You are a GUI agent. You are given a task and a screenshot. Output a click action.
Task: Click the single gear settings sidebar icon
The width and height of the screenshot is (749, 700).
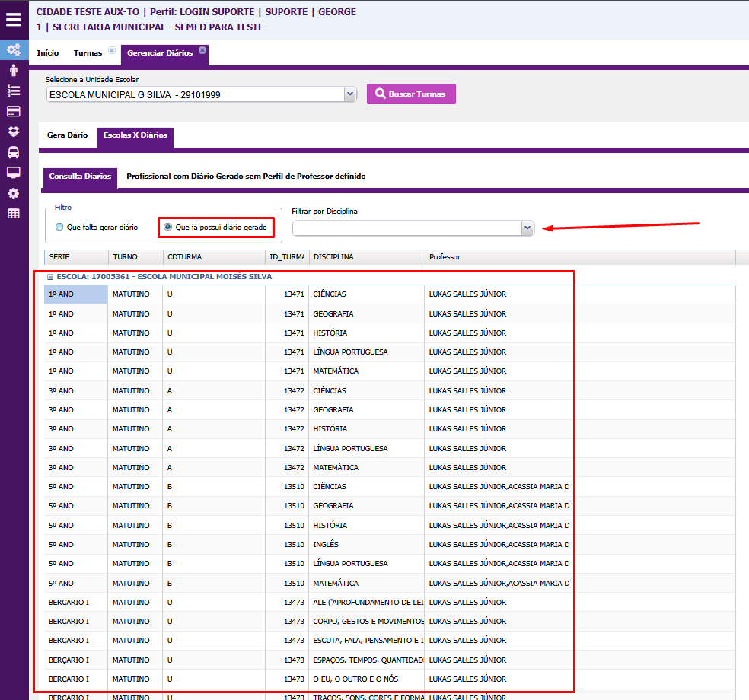point(14,193)
